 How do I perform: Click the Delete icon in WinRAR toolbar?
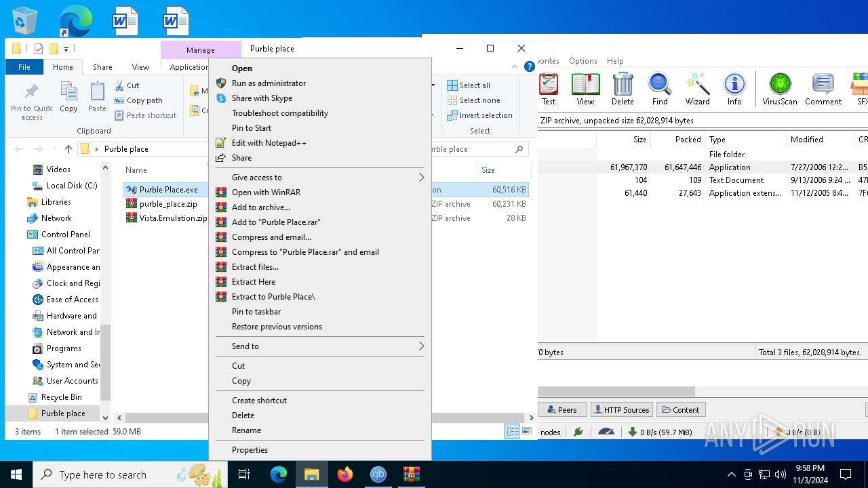point(623,89)
